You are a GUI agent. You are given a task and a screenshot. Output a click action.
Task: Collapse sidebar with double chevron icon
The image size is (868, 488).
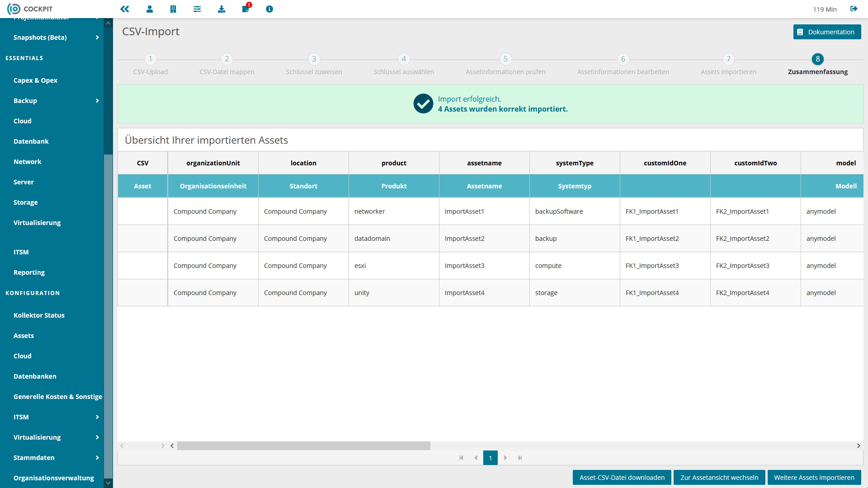[125, 9]
